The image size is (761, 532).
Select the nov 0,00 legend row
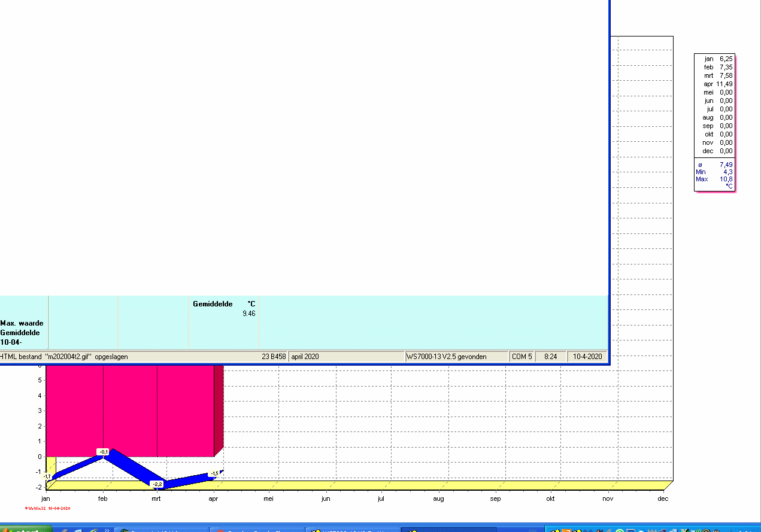(718, 142)
